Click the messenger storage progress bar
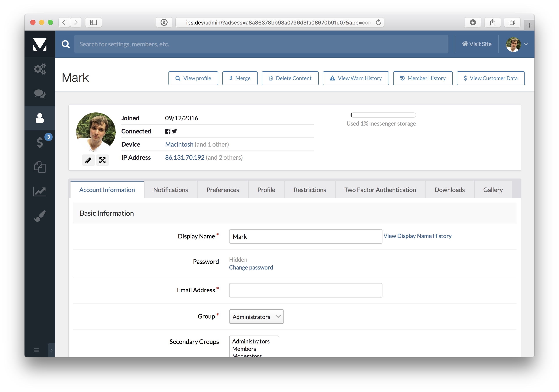The image size is (559, 392). (383, 115)
